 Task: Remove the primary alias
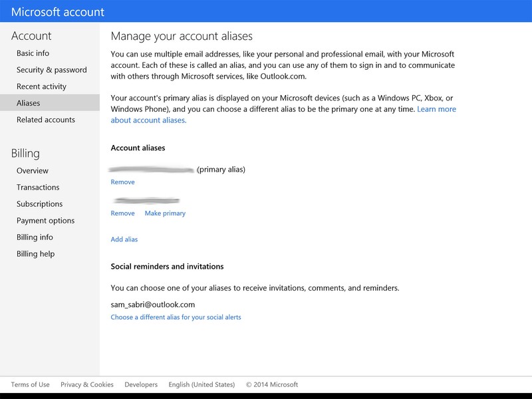[122, 182]
